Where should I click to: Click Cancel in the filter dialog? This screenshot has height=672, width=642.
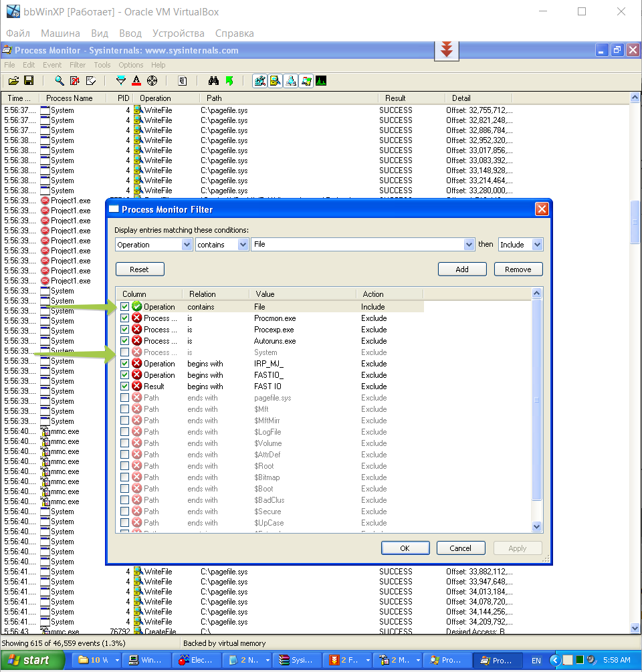click(461, 548)
